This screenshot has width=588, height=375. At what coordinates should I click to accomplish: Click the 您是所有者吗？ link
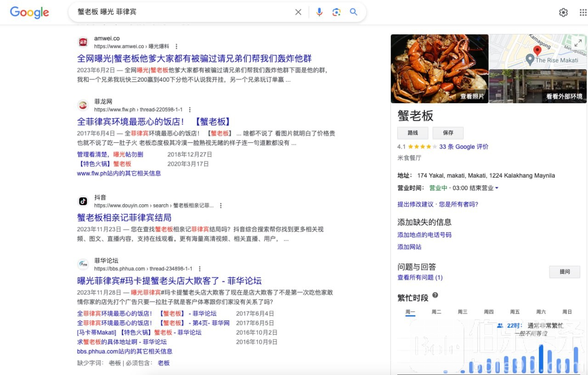[459, 205]
